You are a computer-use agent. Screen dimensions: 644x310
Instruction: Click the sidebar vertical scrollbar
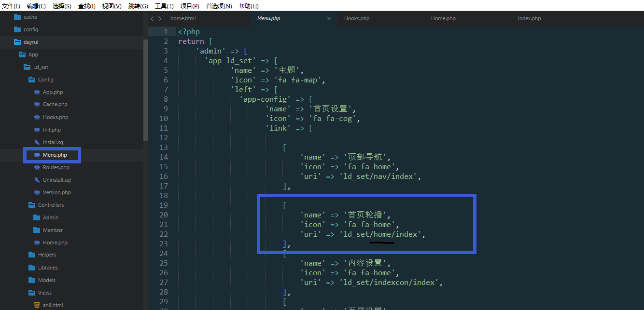(x=146, y=90)
